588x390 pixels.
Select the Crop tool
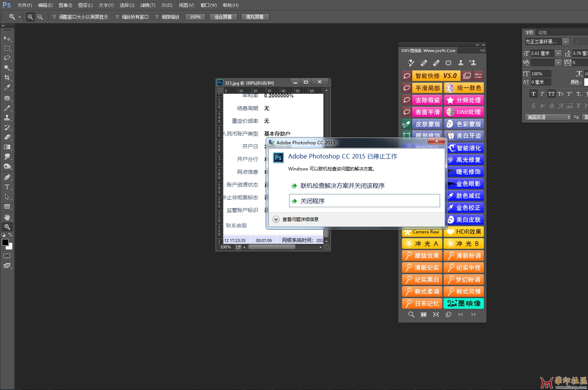pos(7,78)
